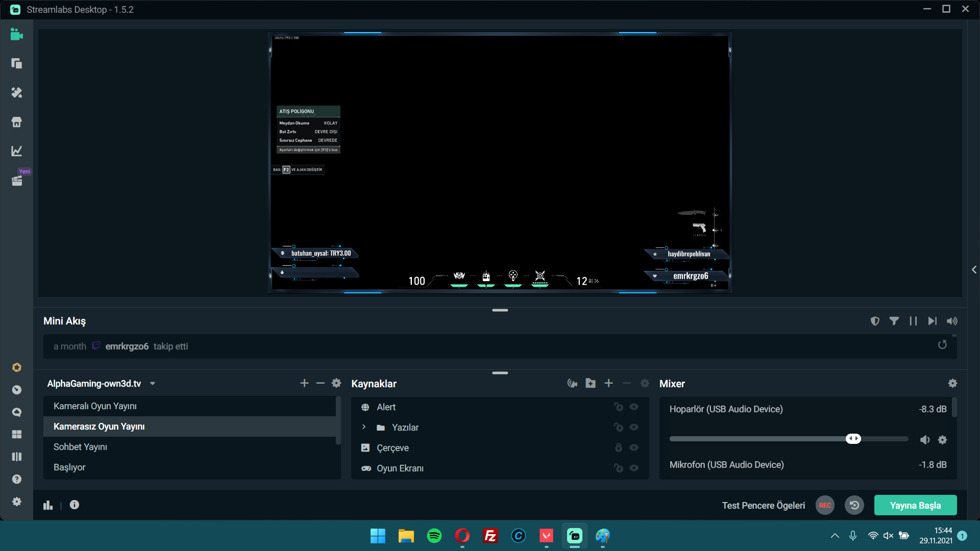Viewport: 980px width, 551px height.
Task: Open the App Store sidebar icon
Action: [x=17, y=122]
